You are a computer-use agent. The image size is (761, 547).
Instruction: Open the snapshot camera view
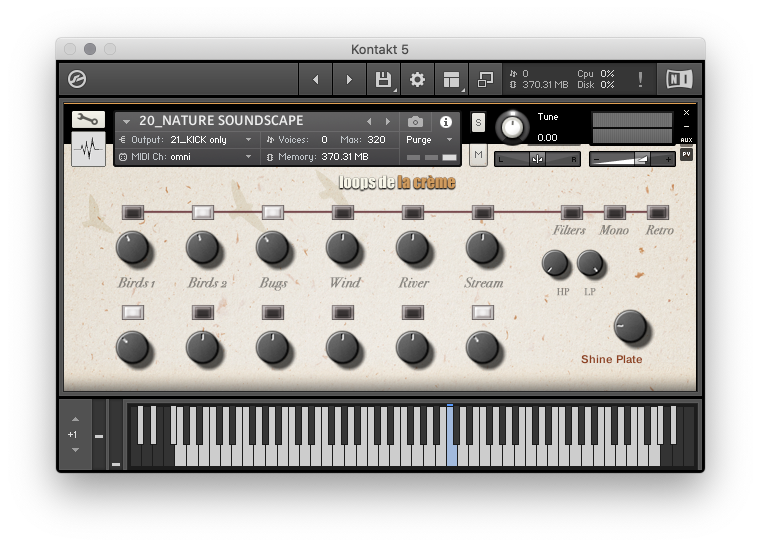415,121
